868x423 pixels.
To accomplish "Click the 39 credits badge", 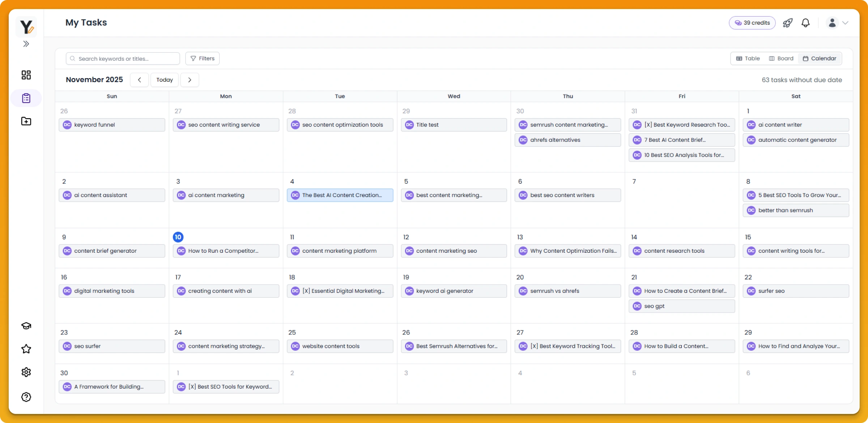I will [x=752, y=23].
